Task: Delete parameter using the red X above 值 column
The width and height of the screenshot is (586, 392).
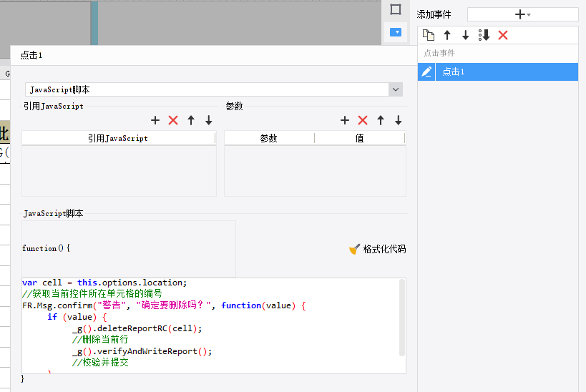Action: (363, 120)
